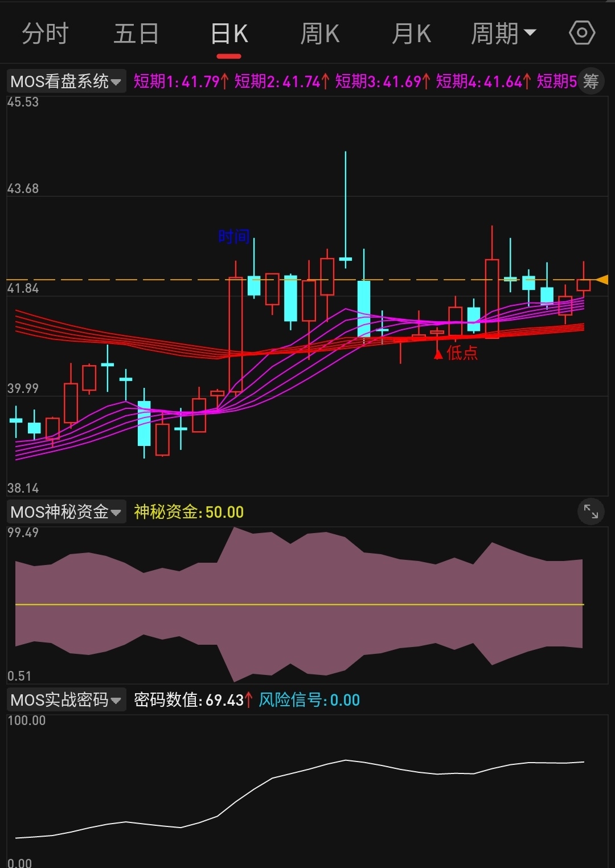Click the 39.99 price axis label
Image resolution: width=615 pixels, height=868 pixels.
coord(23,388)
